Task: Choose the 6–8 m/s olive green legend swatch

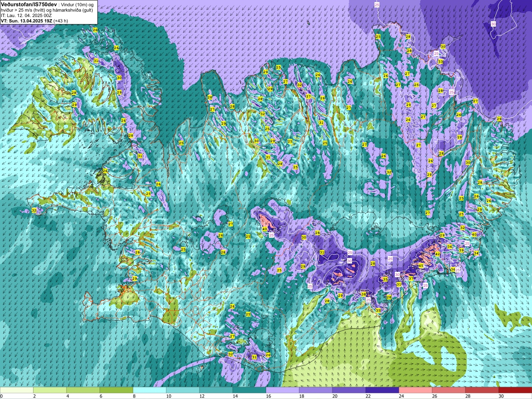Action: [x=116, y=390]
